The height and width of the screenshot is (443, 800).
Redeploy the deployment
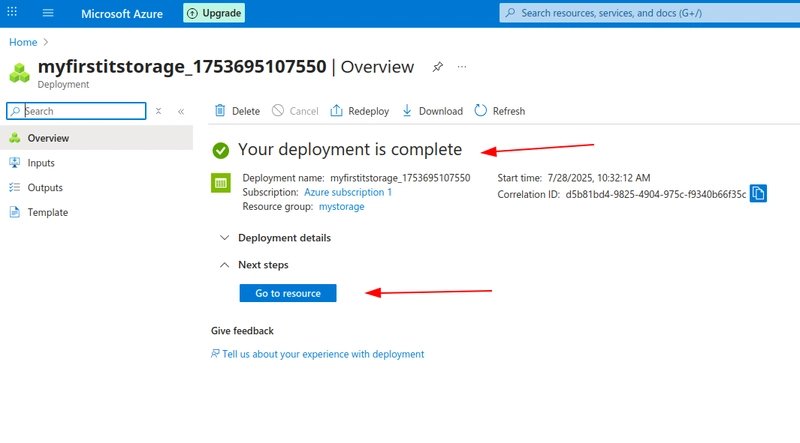click(x=360, y=111)
